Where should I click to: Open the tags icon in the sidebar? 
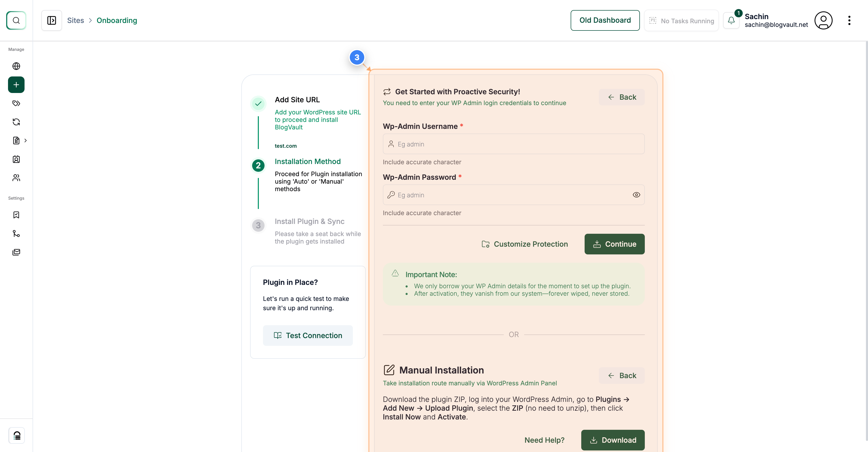pos(16,103)
